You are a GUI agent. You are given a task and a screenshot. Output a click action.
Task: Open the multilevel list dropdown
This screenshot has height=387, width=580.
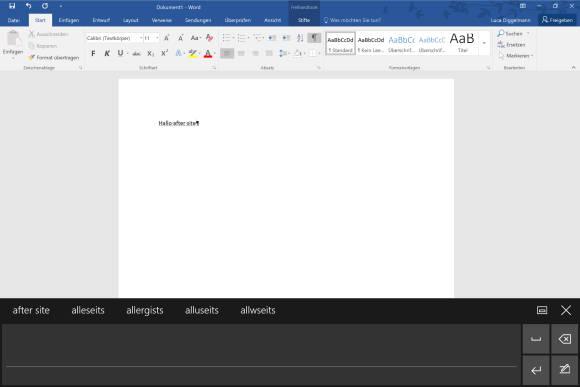point(263,38)
